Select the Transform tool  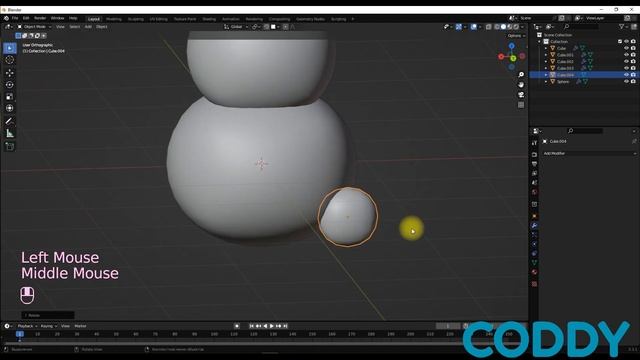10,108
